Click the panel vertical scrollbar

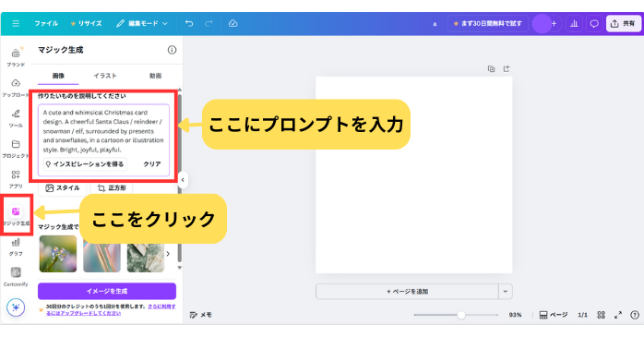coord(179,177)
